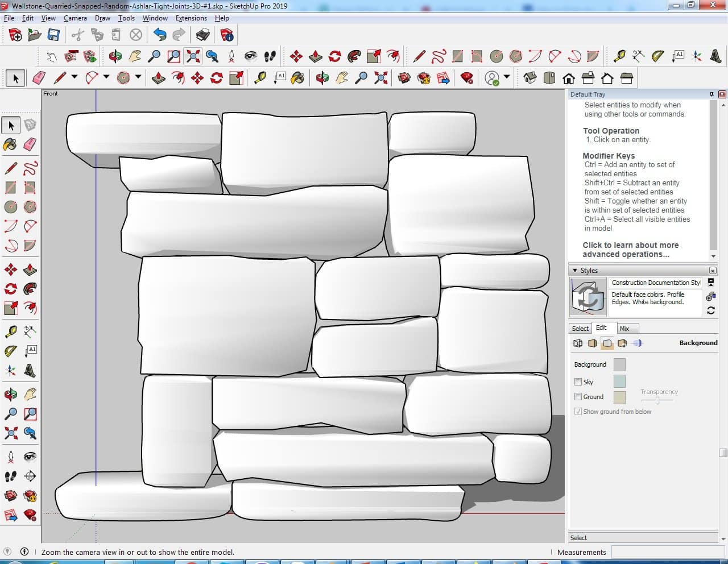
Task: Select the Tape Measure tool in left palette
Action: (11, 331)
